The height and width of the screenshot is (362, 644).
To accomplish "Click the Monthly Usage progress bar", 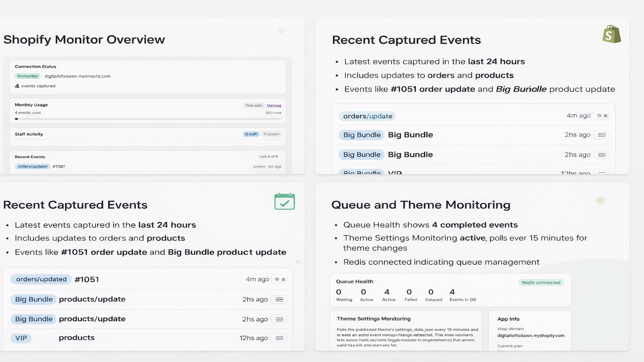I will pos(148,119).
